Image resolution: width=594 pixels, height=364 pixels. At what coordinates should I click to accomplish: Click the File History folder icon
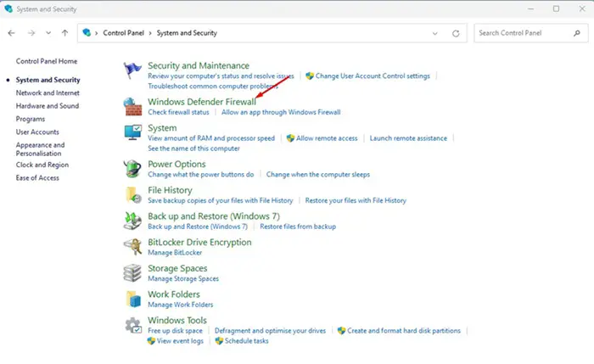133,194
